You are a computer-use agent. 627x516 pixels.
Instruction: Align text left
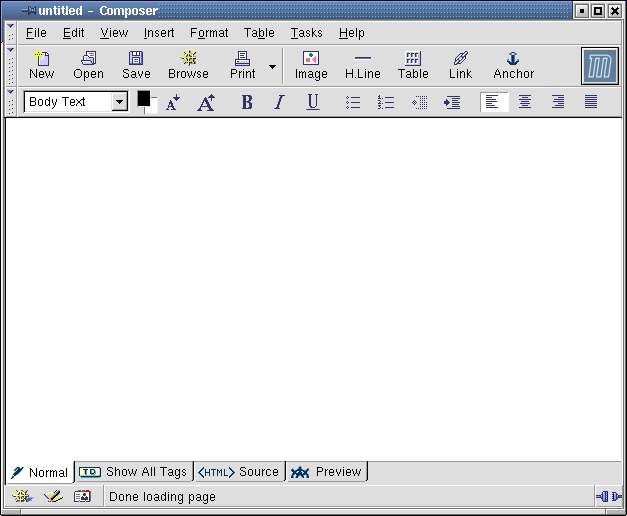pos(494,102)
